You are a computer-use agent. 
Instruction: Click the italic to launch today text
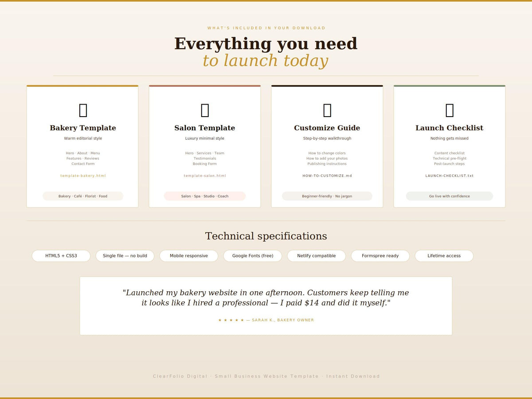pyautogui.click(x=266, y=61)
